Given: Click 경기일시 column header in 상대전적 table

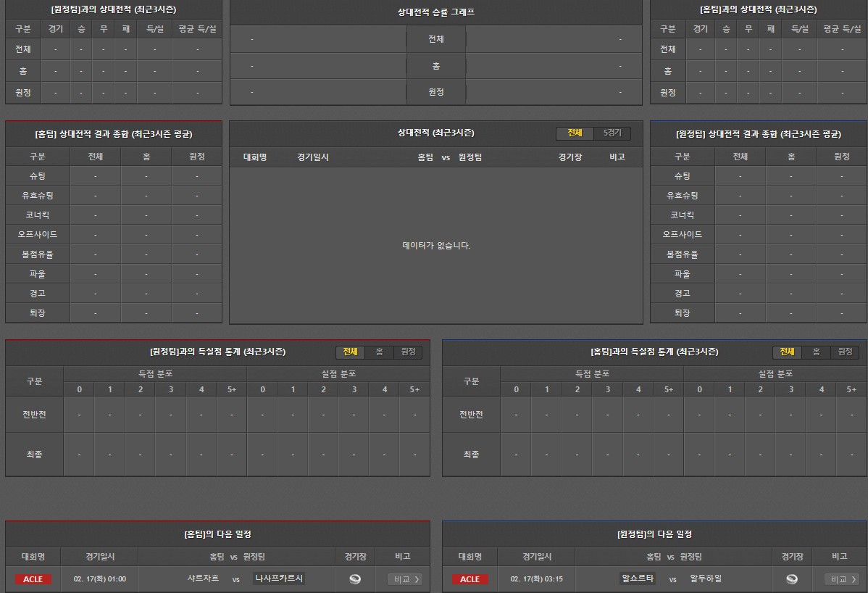Looking at the screenshot, I should pos(313,157).
